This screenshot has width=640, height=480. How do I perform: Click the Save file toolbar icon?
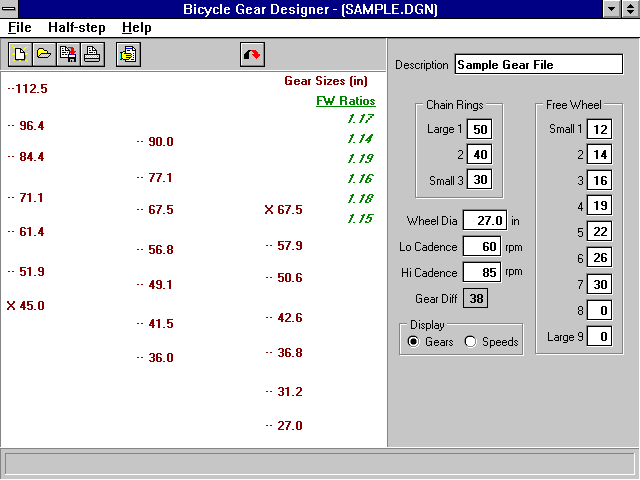[67, 54]
